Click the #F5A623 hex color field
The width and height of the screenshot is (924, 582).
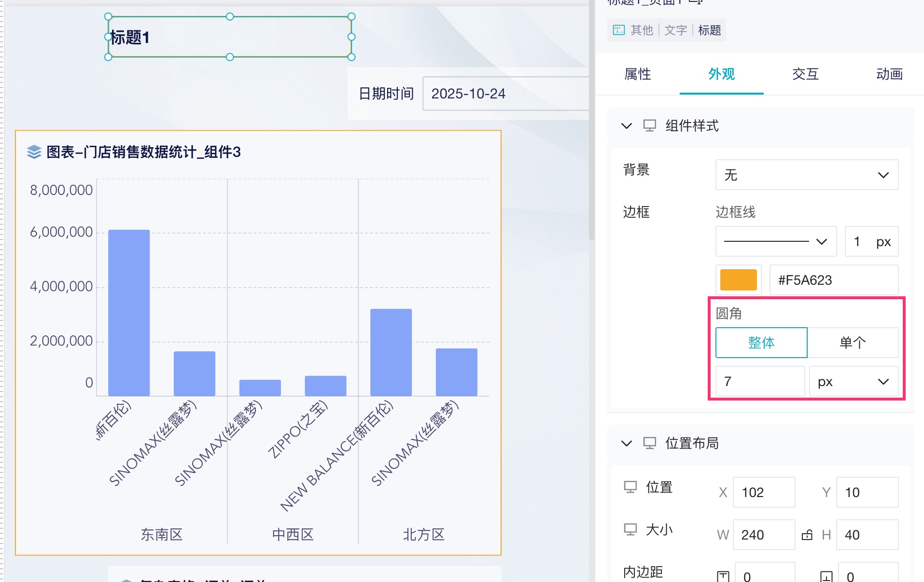834,280
